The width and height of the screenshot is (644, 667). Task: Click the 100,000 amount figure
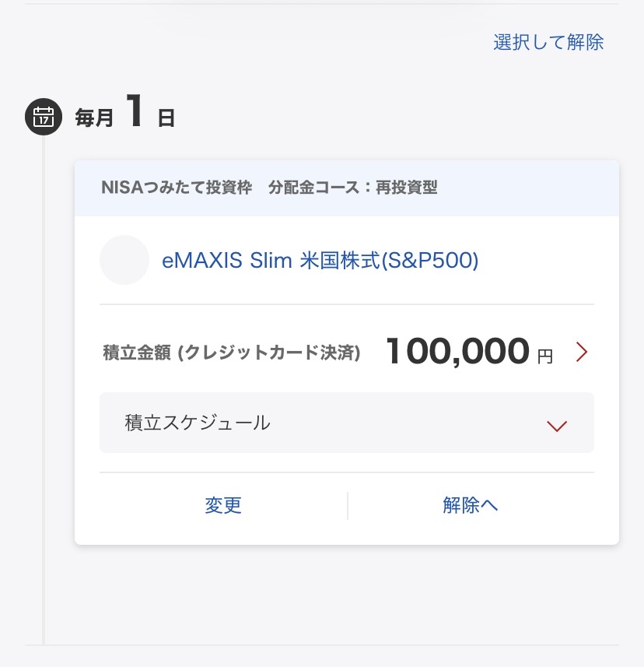(457, 352)
